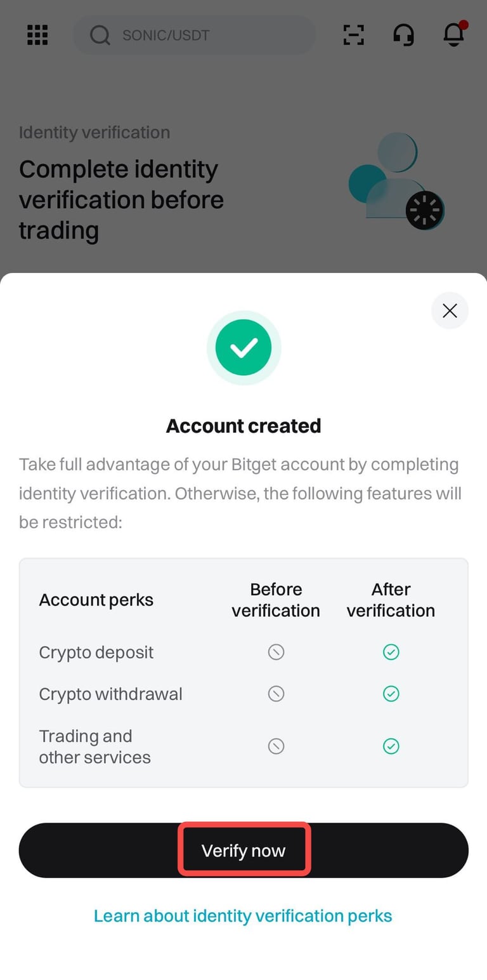The width and height of the screenshot is (487, 980).
Task: Click Trading services before-verification restricted icon
Action: [276, 746]
